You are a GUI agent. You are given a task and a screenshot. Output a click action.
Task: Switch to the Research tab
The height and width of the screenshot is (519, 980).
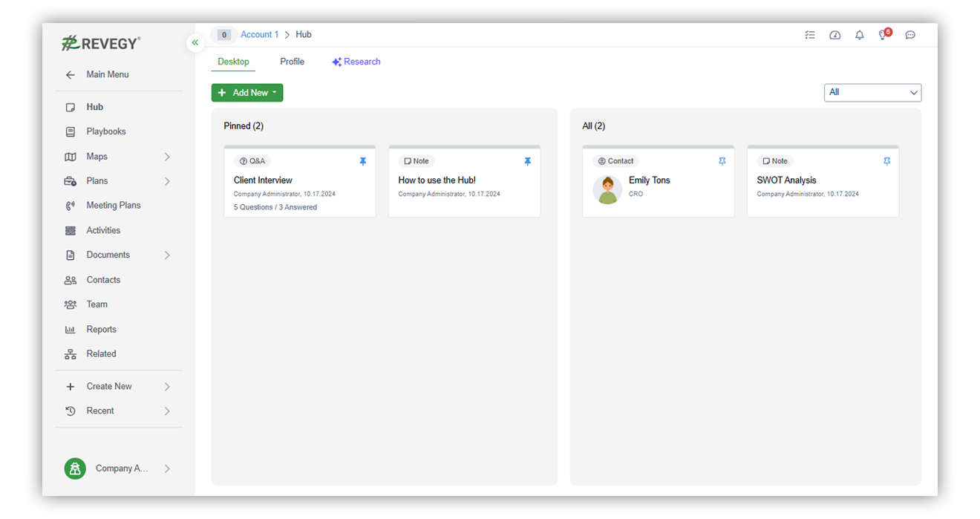click(x=356, y=62)
